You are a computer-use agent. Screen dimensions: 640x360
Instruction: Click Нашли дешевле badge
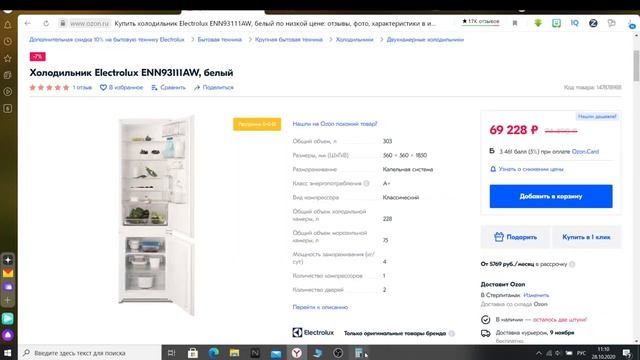[597, 116]
